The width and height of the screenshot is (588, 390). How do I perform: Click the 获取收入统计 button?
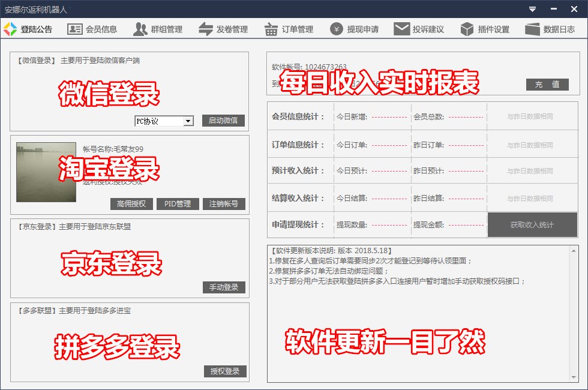coord(532,225)
